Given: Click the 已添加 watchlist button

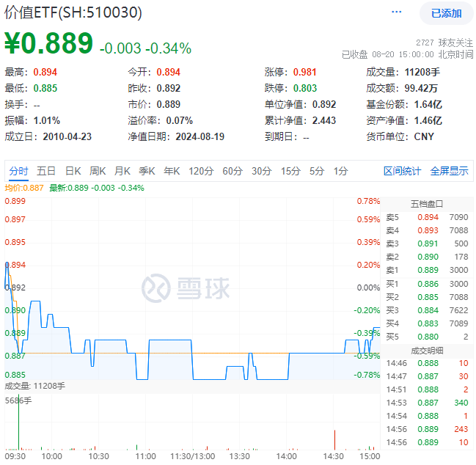Looking at the screenshot, I should [446, 13].
